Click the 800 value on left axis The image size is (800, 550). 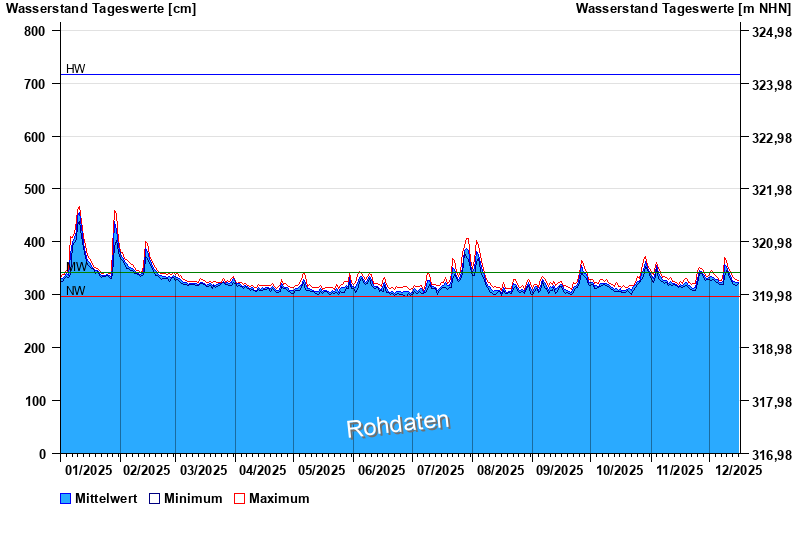35,31
